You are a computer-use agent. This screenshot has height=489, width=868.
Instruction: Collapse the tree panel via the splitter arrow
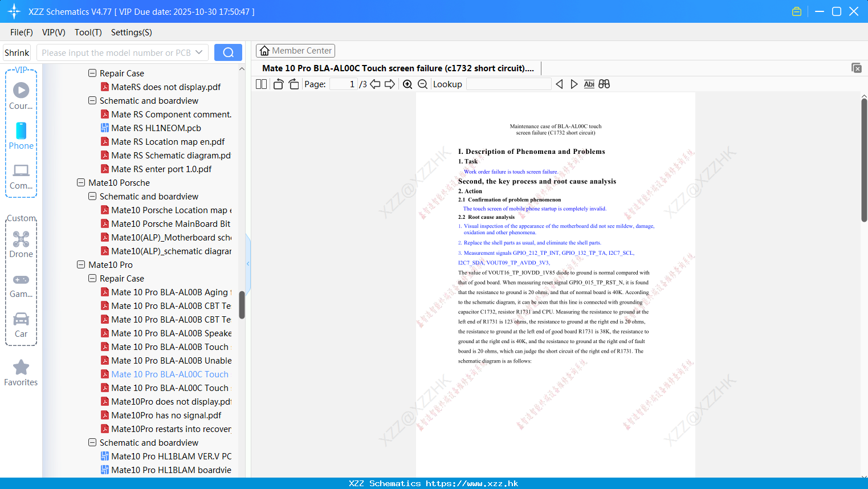(248, 264)
